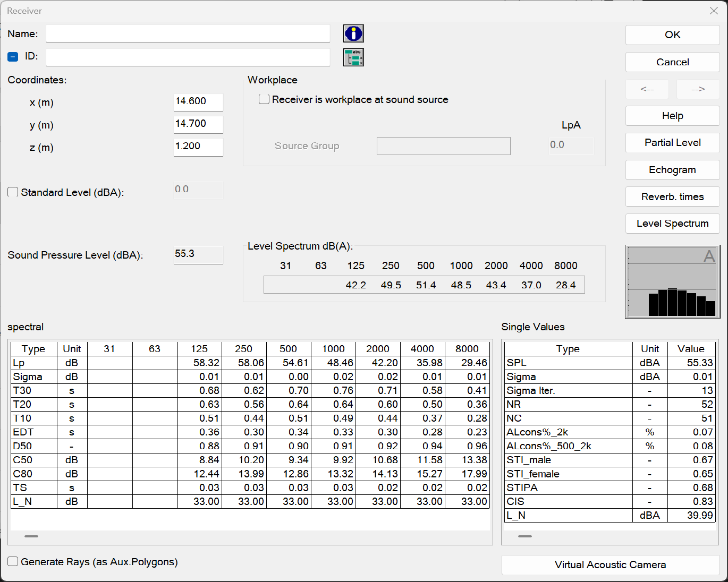This screenshot has height=582, width=728.
Task: Click the A-weighted spectrum bar chart thumbnail
Action: pos(673,282)
